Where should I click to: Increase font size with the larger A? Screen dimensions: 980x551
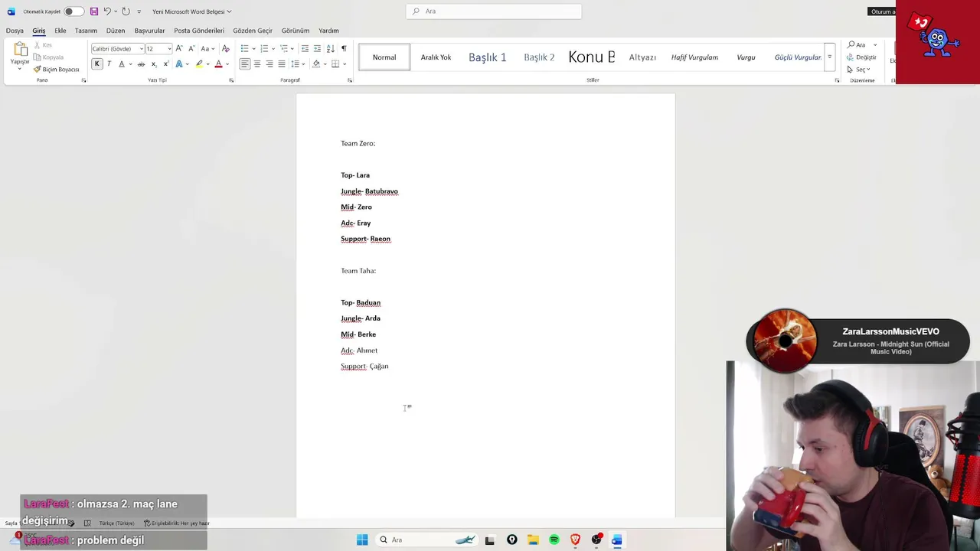tap(179, 48)
